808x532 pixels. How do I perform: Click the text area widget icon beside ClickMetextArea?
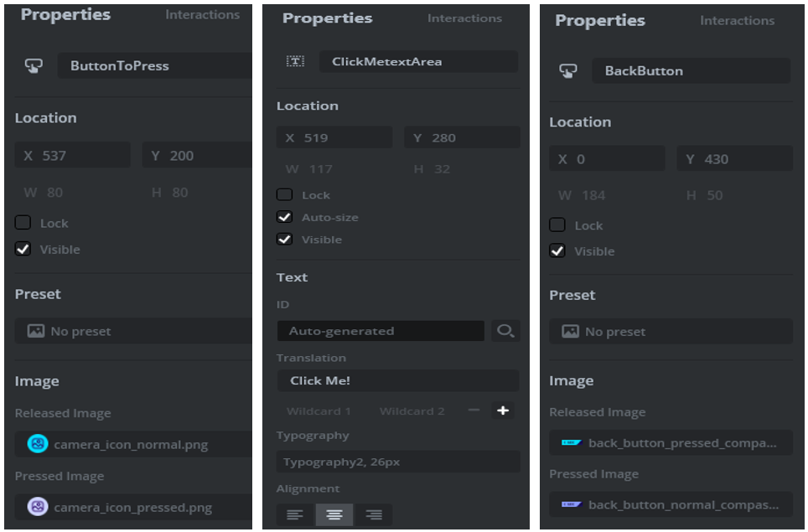tap(295, 61)
